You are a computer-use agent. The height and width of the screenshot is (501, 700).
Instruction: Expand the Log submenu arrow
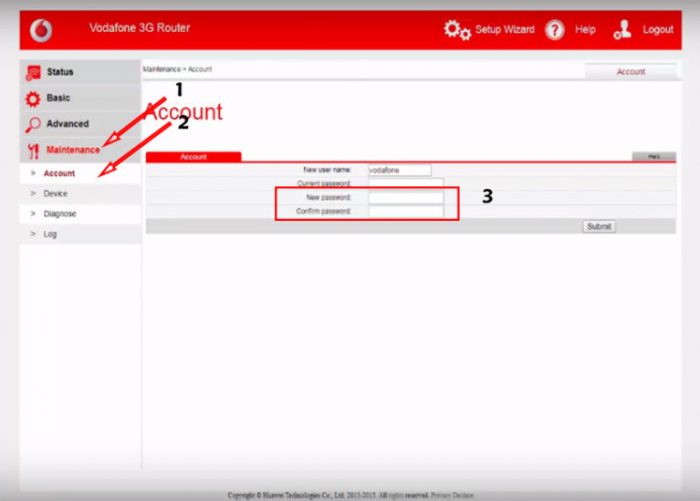pos(33,234)
